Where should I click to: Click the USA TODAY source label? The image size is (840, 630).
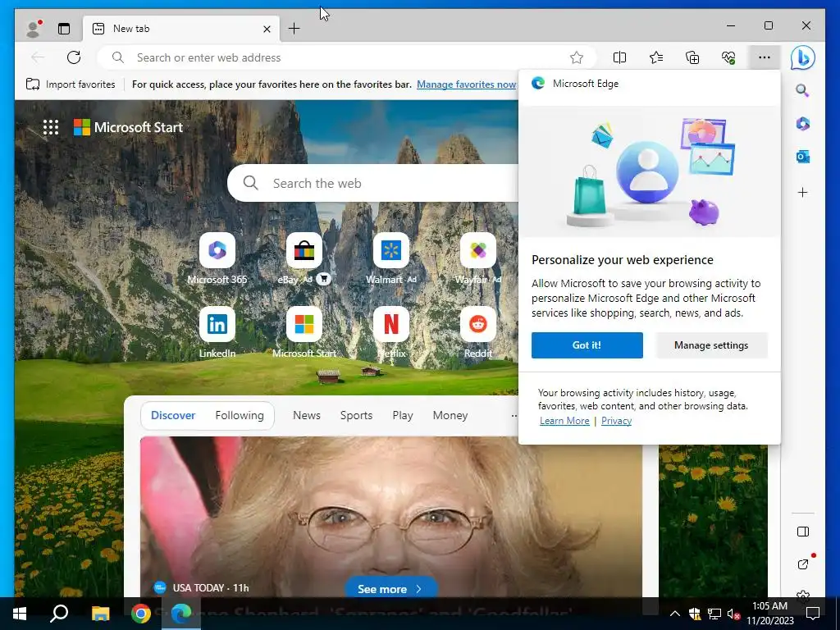click(197, 587)
